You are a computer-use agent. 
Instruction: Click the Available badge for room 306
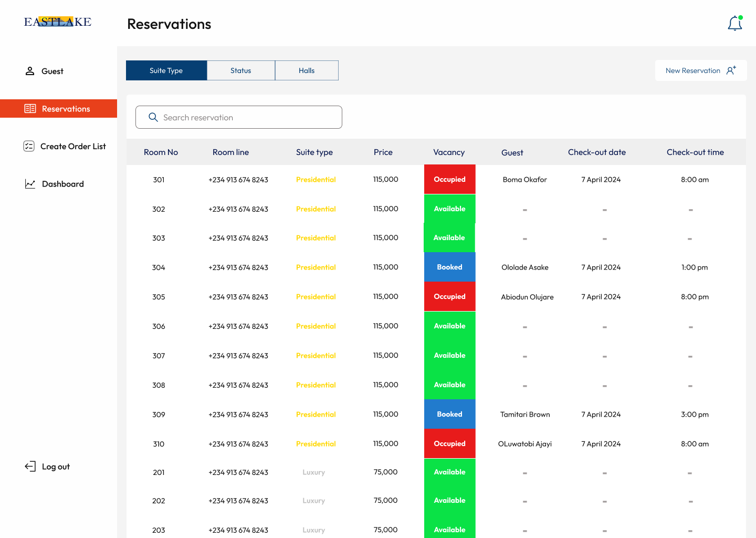[450, 326]
